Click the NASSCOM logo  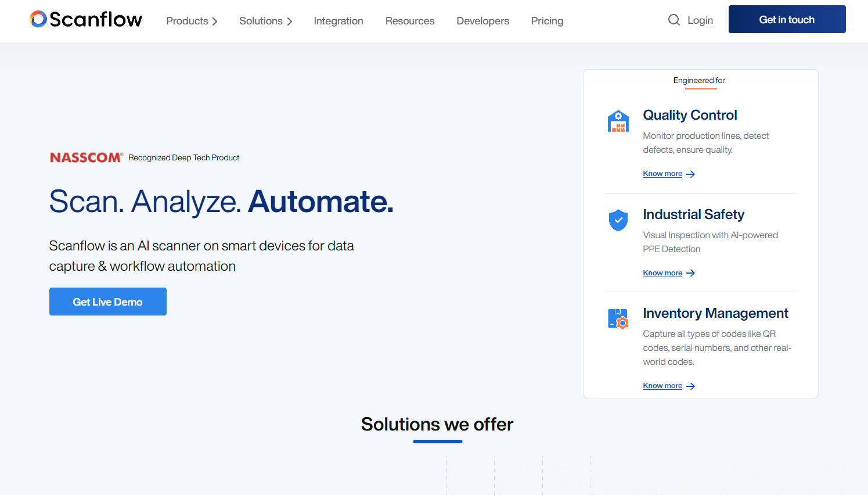point(86,157)
